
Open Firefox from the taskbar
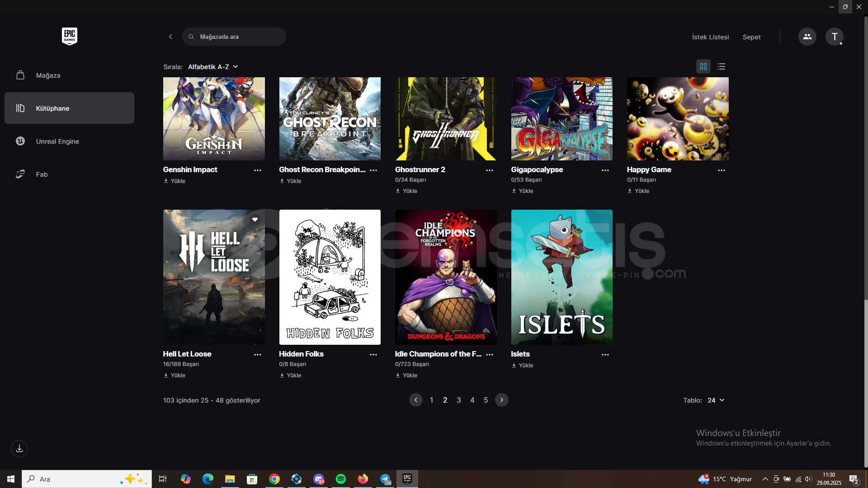pos(363,479)
